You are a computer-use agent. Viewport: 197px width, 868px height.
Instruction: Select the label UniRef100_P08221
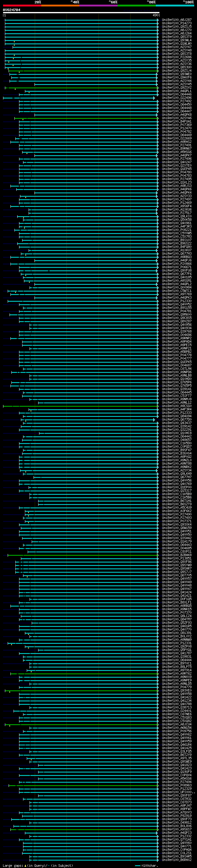coord(177,230)
